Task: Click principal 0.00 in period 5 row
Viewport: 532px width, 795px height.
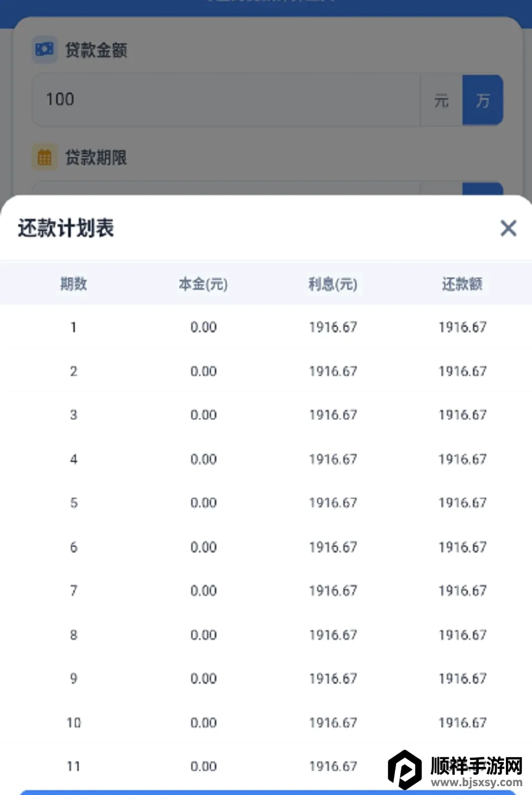Action: (x=203, y=503)
